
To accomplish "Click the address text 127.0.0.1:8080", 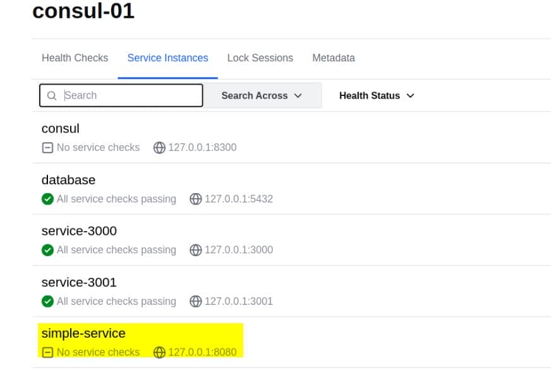I will coord(202,352).
